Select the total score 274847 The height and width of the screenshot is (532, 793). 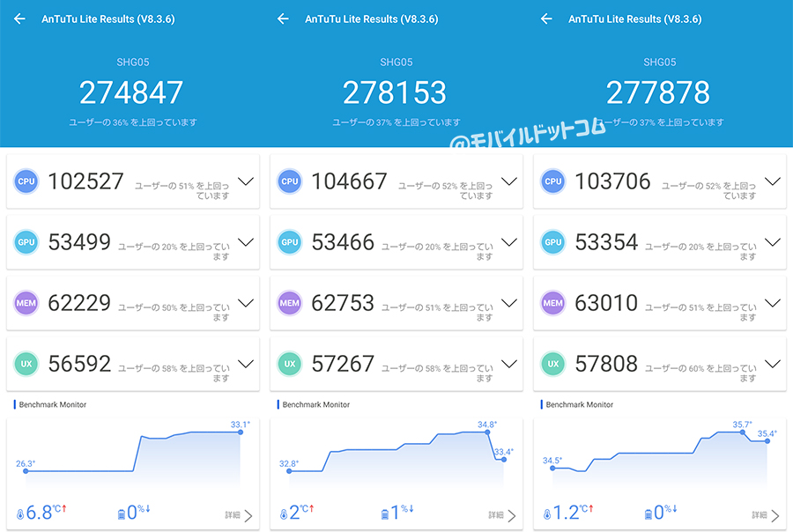coord(131,92)
